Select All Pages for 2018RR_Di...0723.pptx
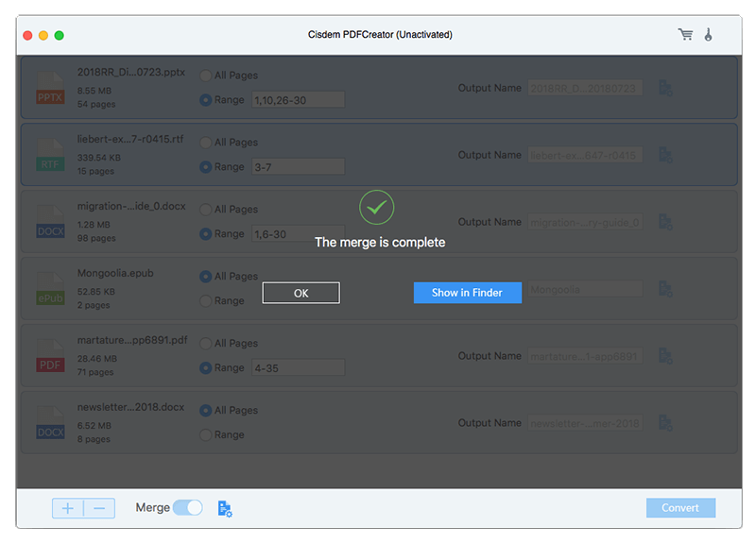This screenshot has width=756, height=543. tap(205, 76)
